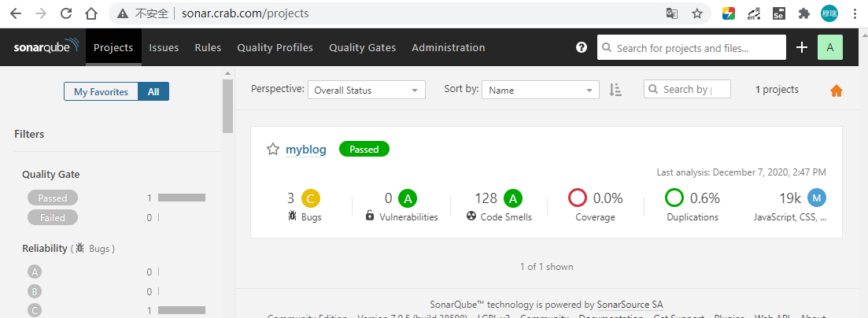Open the myblog project link
The width and height of the screenshot is (868, 318).
(x=305, y=150)
